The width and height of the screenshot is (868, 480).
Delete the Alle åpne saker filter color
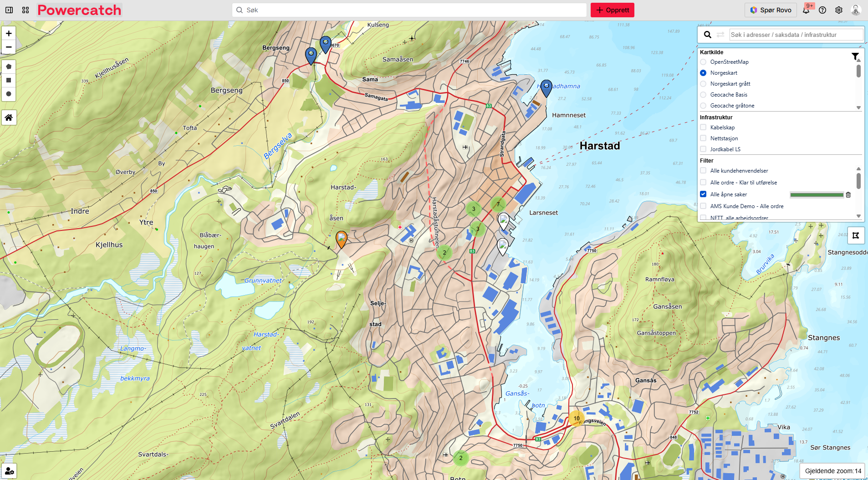[848, 195]
